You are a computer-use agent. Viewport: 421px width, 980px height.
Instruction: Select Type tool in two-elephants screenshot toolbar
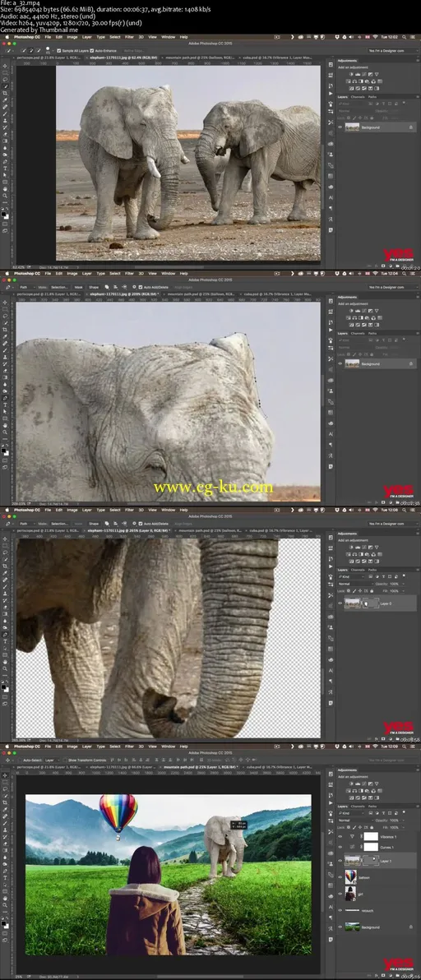tap(5, 168)
